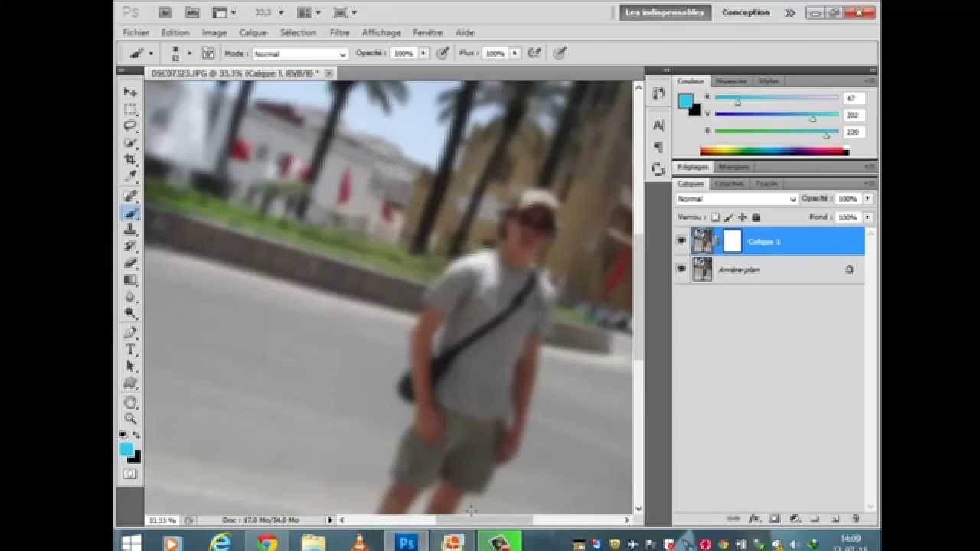Select the Eraser tool
The width and height of the screenshot is (980, 551).
pyautogui.click(x=130, y=263)
